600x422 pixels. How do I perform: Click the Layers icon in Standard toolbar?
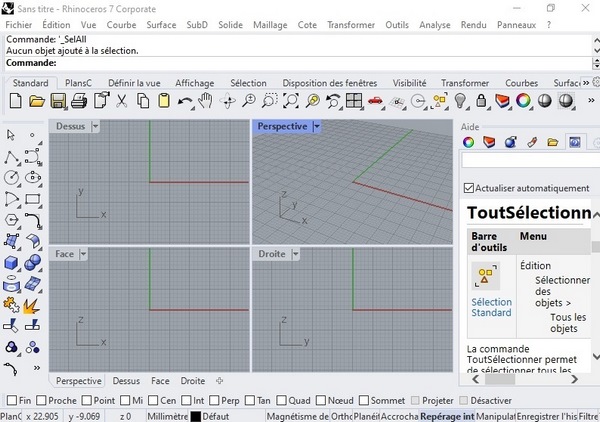[x=502, y=101]
